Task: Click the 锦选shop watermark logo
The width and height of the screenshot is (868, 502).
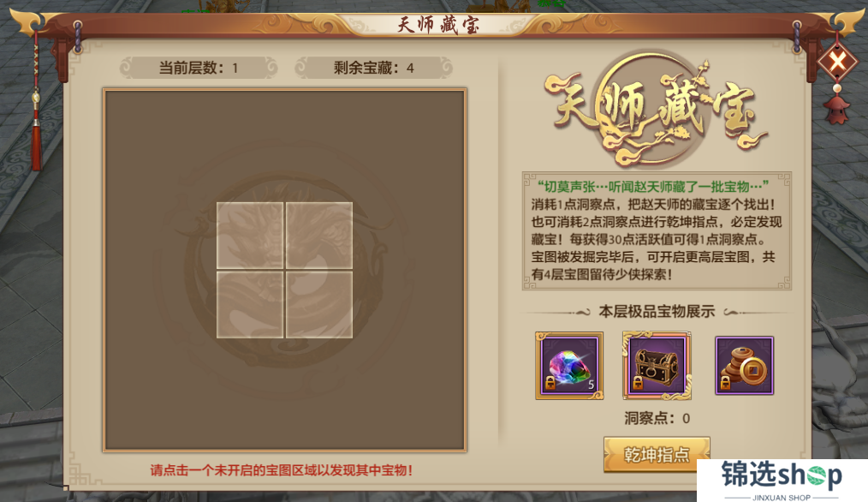Action: click(782, 480)
